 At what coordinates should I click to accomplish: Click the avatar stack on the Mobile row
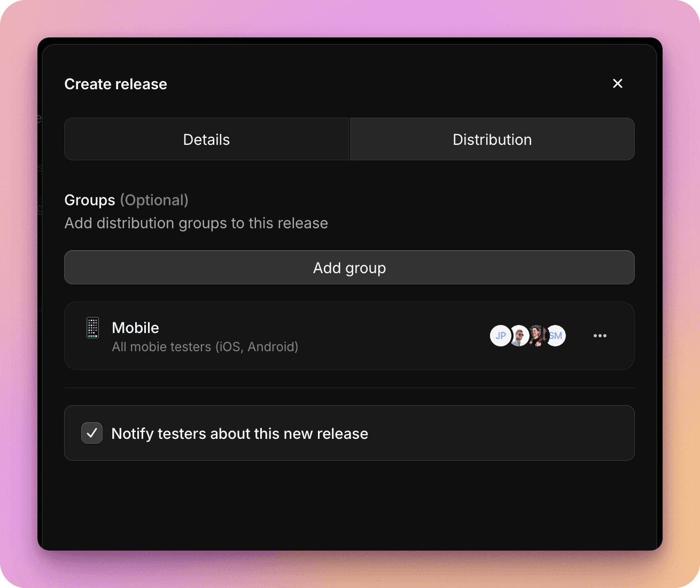point(528,336)
